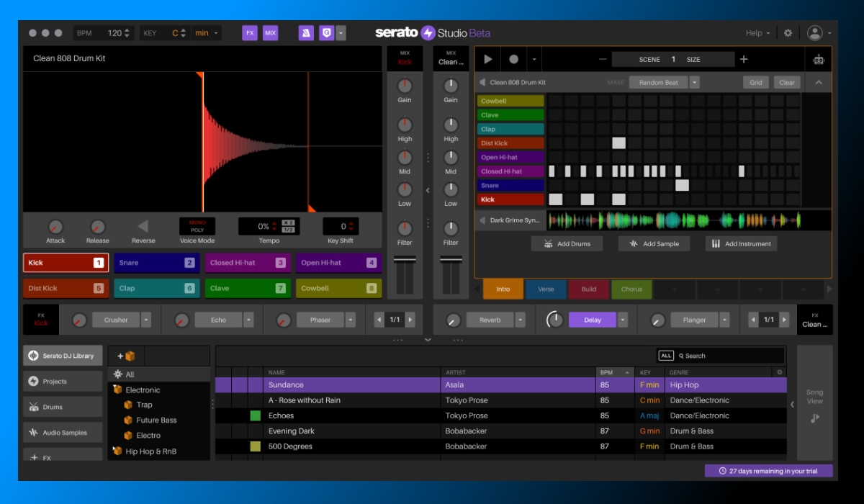Click the Clear button

coord(787,83)
